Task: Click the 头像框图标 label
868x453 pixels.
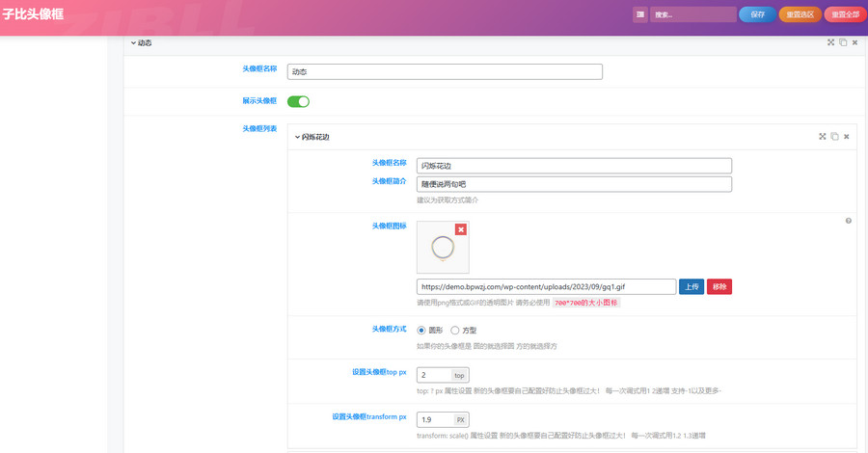Action: coord(389,226)
